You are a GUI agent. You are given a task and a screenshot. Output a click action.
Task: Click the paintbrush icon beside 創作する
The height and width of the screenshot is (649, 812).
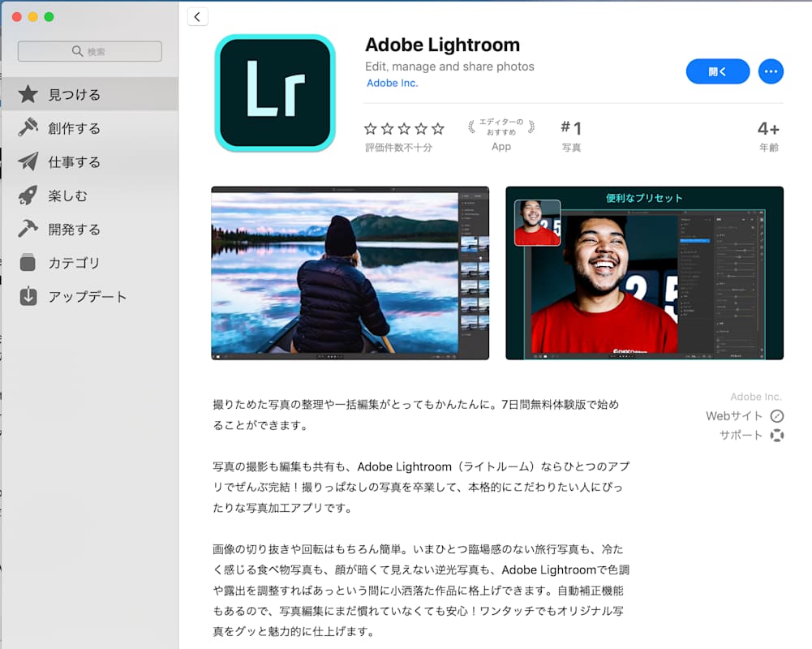point(28,127)
